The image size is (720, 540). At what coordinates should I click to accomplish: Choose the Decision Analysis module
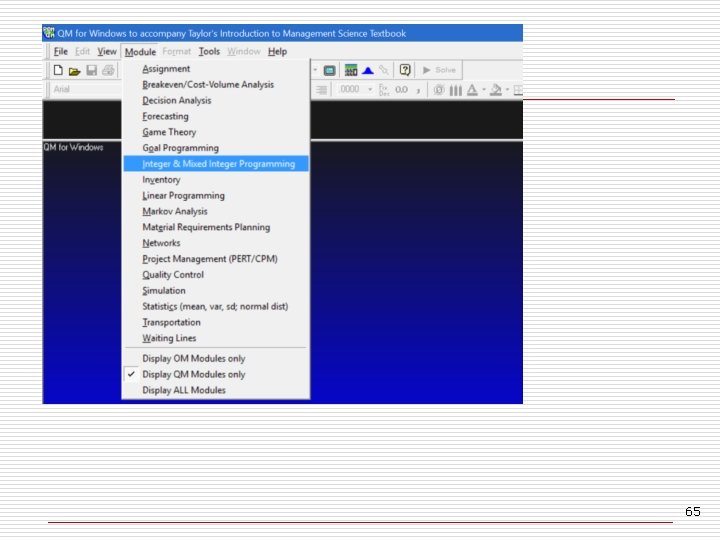point(216,101)
